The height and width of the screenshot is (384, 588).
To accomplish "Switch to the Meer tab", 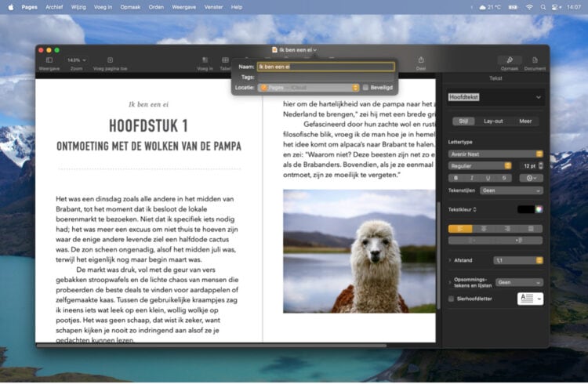I will [525, 121].
